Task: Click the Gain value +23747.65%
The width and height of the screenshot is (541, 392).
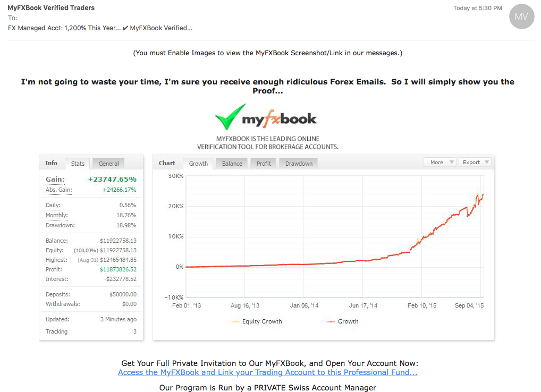Action: click(x=112, y=180)
